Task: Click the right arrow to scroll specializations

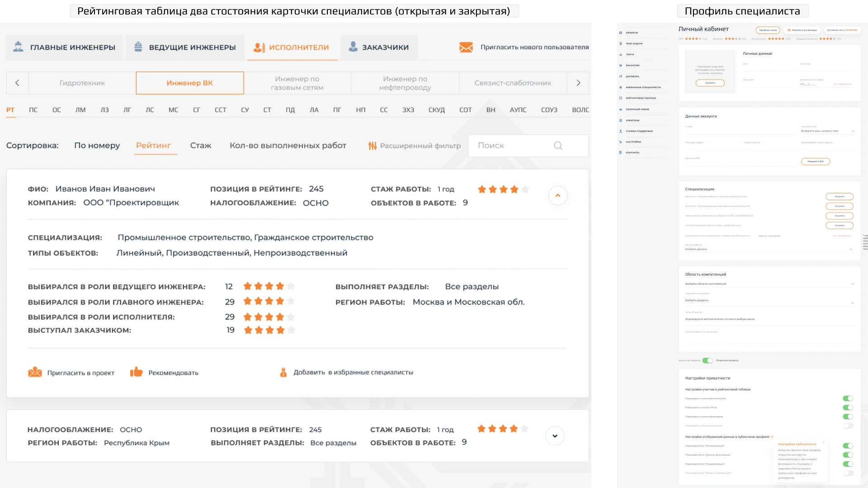Action: pos(578,83)
